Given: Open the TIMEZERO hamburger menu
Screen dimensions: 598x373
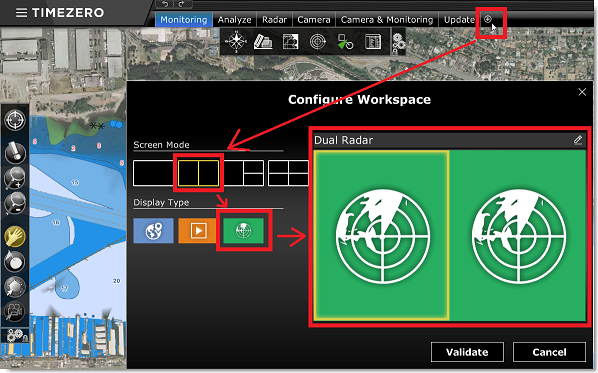Looking at the screenshot, I should coord(21,13).
